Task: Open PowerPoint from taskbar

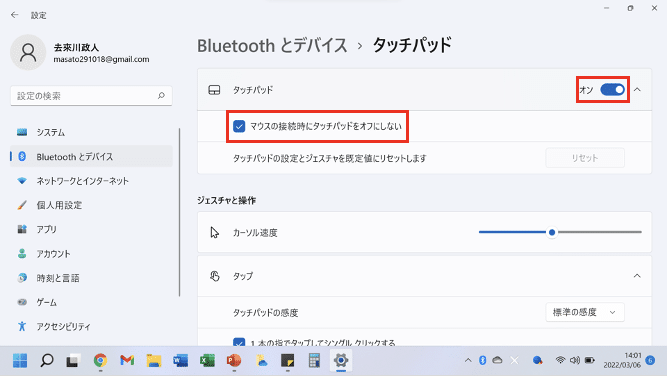Action: [x=234, y=361]
